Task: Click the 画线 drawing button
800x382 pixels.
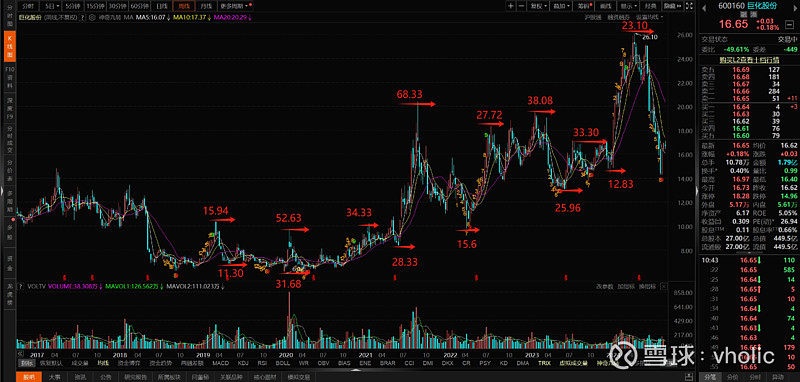Action: tap(606, 6)
